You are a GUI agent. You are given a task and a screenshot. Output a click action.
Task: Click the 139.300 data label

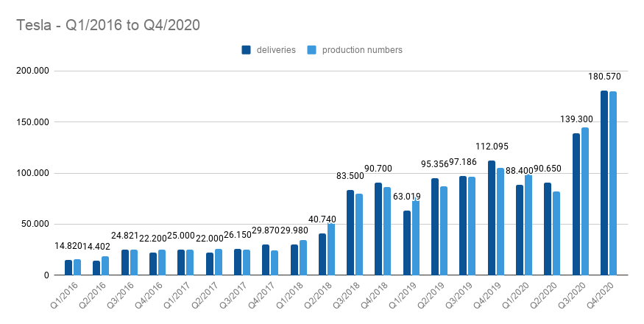576,119
